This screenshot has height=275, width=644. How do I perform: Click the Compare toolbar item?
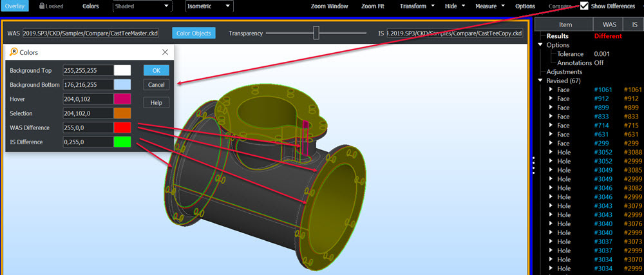[560, 6]
